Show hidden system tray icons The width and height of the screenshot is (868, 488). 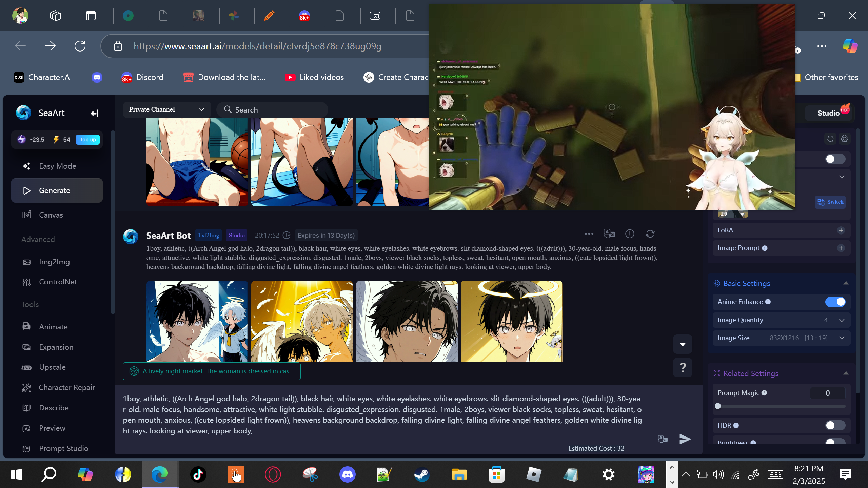click(686, 474)
